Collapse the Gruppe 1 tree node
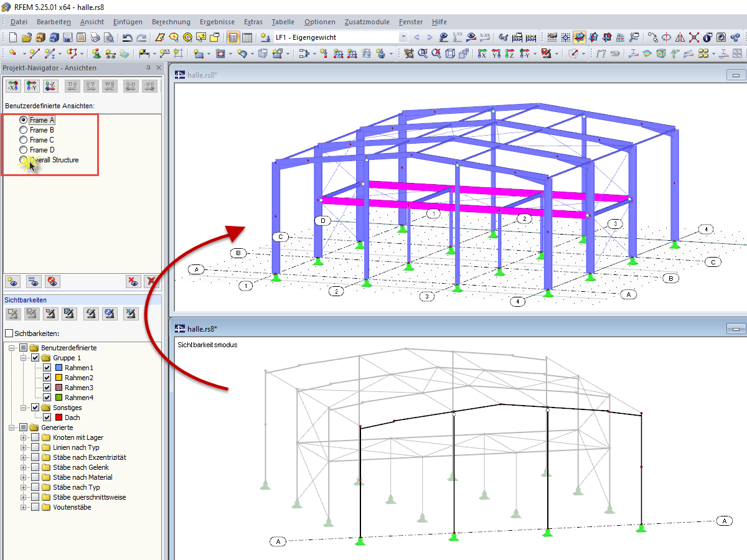 tap(24, 358)
